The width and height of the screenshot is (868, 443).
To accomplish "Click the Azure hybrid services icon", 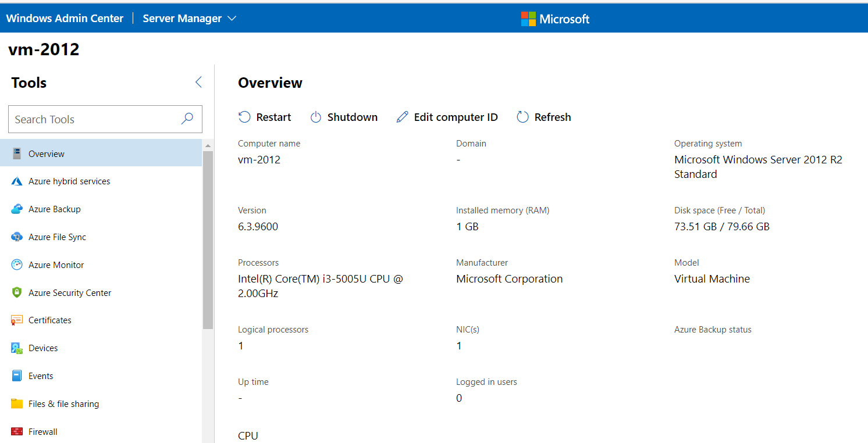I will (x=17, y=181).
